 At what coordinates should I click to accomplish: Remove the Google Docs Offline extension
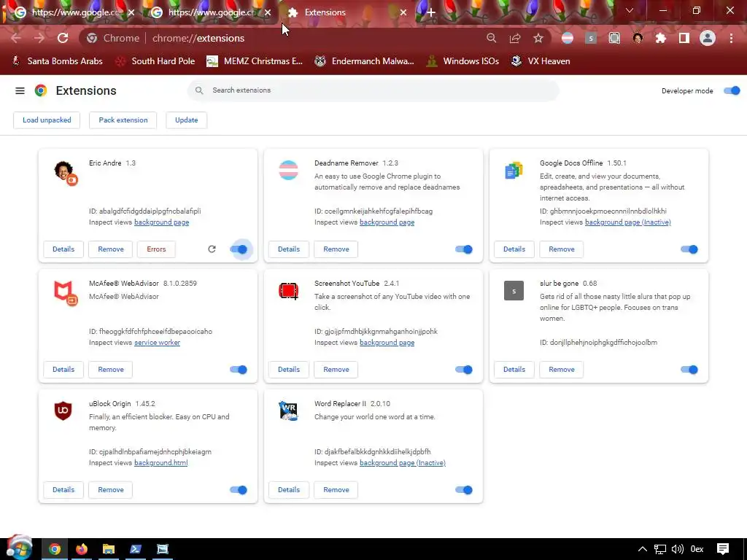[561, 249]
